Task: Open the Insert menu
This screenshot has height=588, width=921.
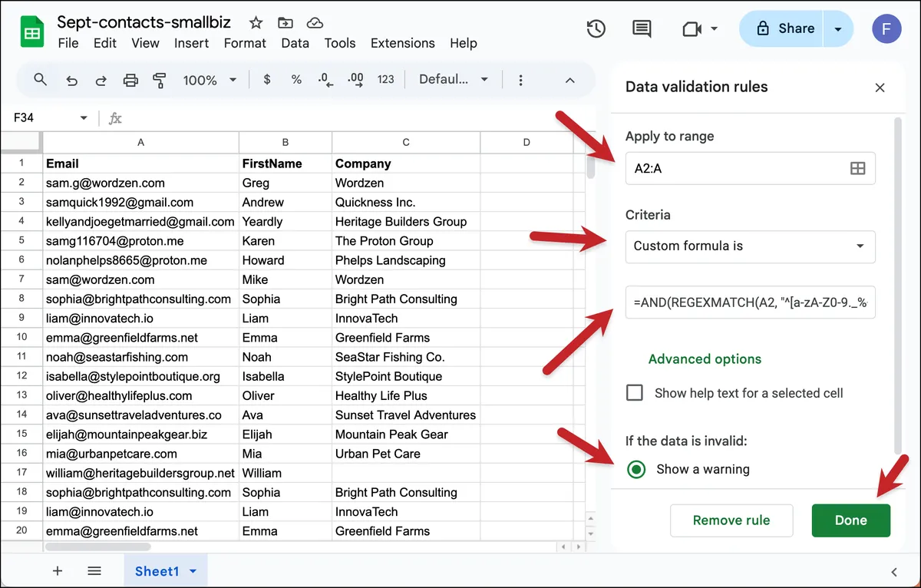Action: click(192, 43)
